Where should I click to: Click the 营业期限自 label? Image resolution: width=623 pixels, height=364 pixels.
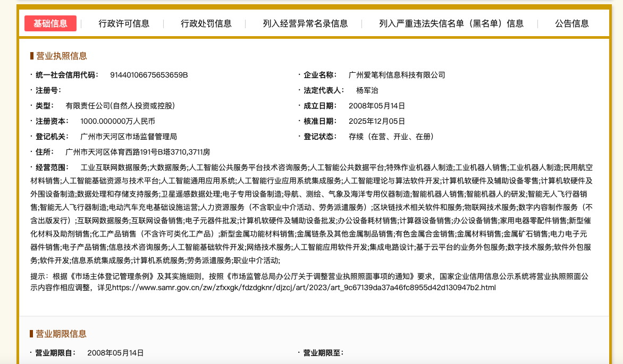click(x=56, y=353)
